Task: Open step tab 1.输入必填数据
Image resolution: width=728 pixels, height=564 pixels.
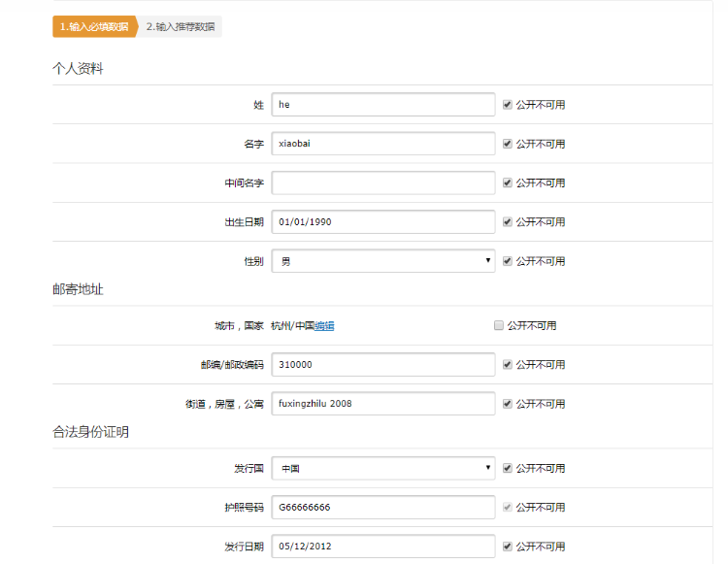Action: pos(94,26)
